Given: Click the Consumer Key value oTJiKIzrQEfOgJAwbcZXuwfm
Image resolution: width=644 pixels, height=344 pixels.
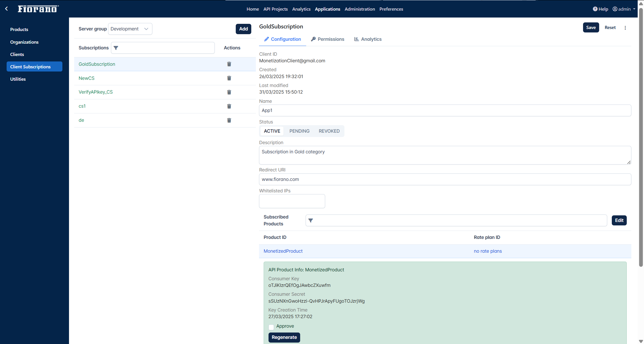Looking at the screenshot, I should point(299,285).
